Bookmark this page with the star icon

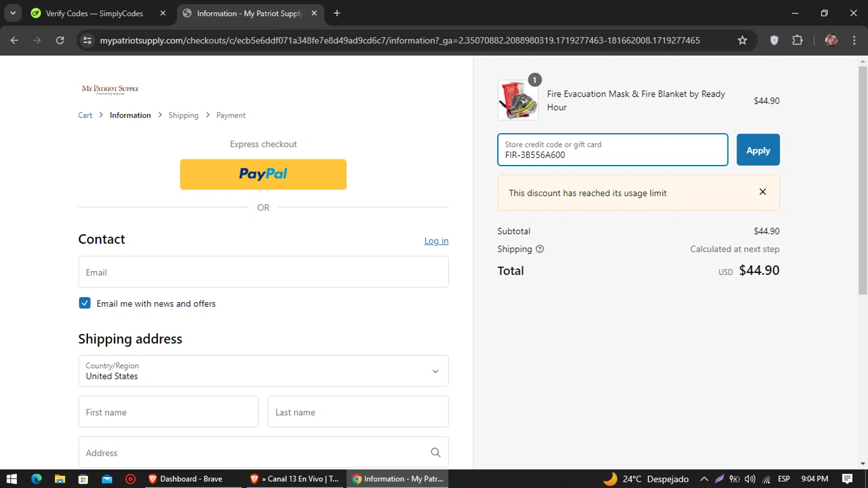pyautogui.click(x=742, y=41)
